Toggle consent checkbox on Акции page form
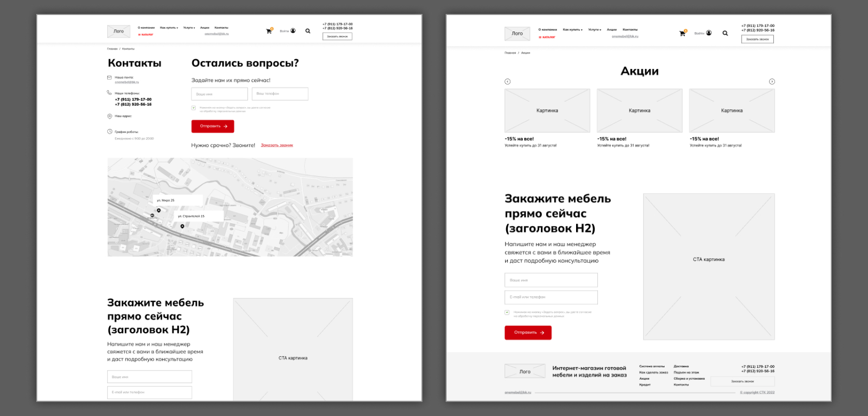Screen dimensions: 868x416 pyautogui.click(x=507, y=312)
